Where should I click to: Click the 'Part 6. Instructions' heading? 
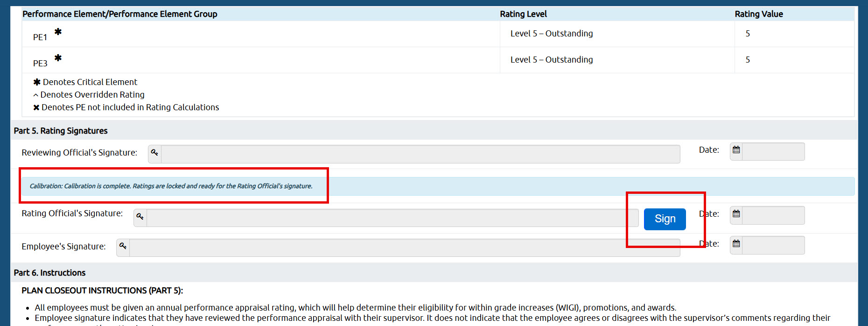(x=49, y=273)
